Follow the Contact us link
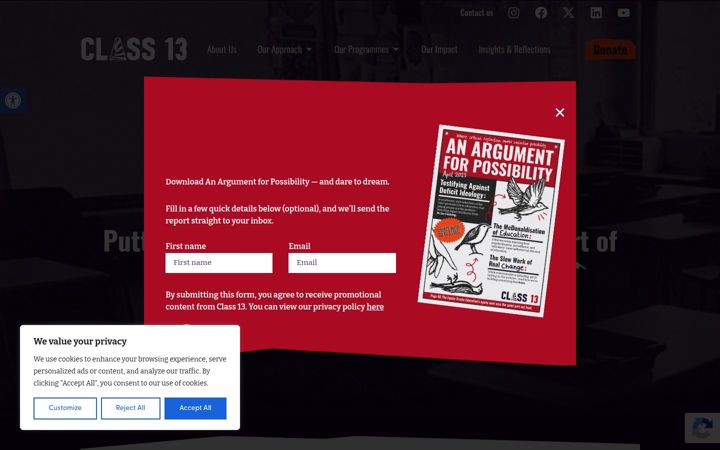This screenshot has height=450, width=720. pos(476,13)
